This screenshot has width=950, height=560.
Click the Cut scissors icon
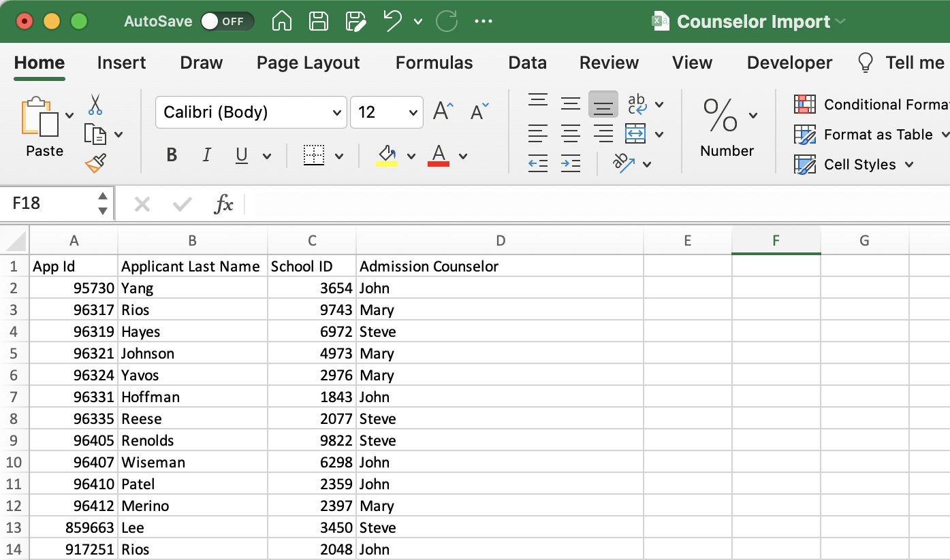pos(95,104)
